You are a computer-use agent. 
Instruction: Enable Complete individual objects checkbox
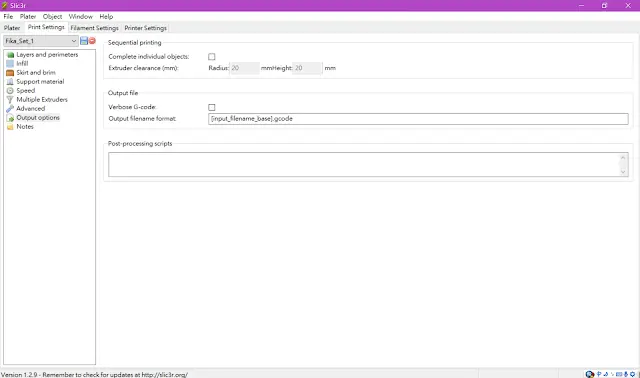click(x=211, y=57)
